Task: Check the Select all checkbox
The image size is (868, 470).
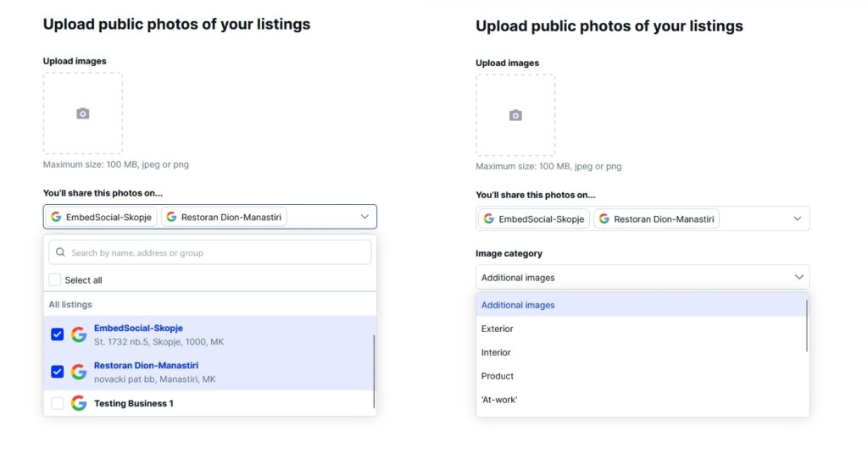Action: coord(55,280)
